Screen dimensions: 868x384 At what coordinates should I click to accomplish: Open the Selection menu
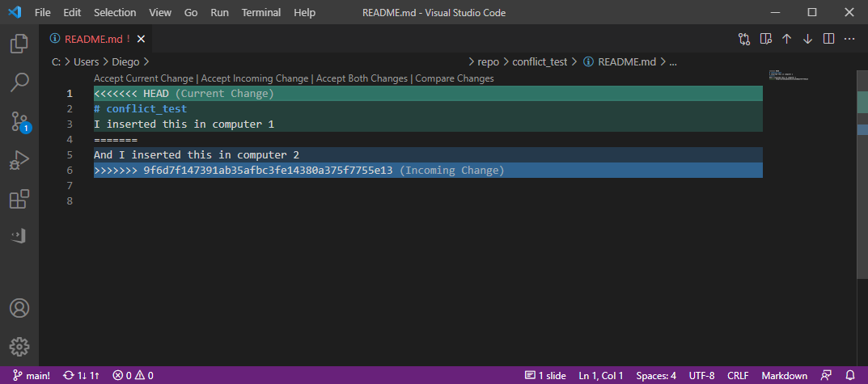[115, 13]
